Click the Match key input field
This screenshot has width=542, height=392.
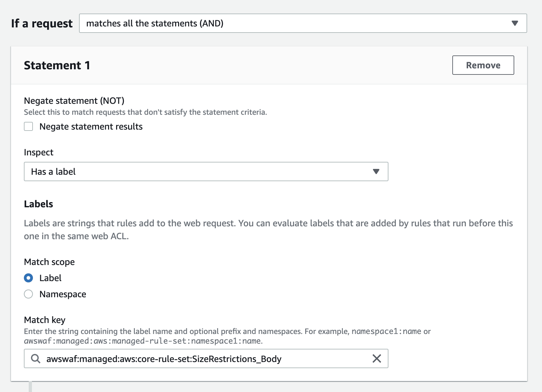click(x=206, y=358)
